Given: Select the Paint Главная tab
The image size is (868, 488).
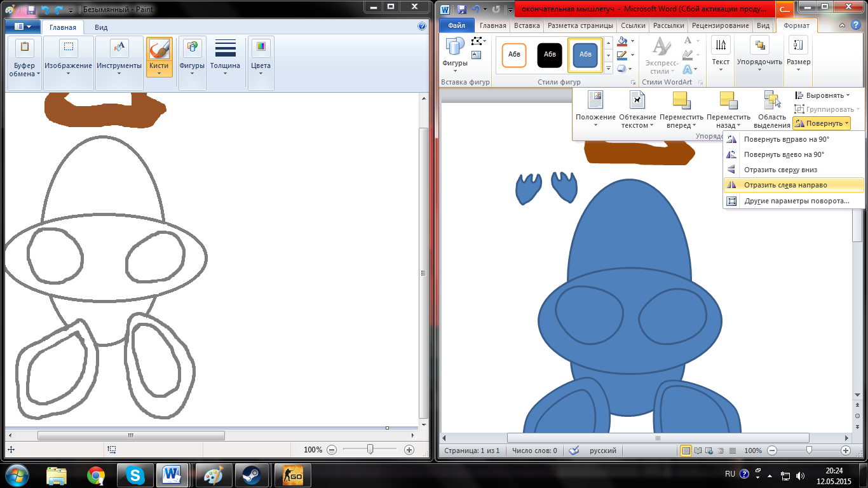Looking at the screenshot, I should [63, 27].
